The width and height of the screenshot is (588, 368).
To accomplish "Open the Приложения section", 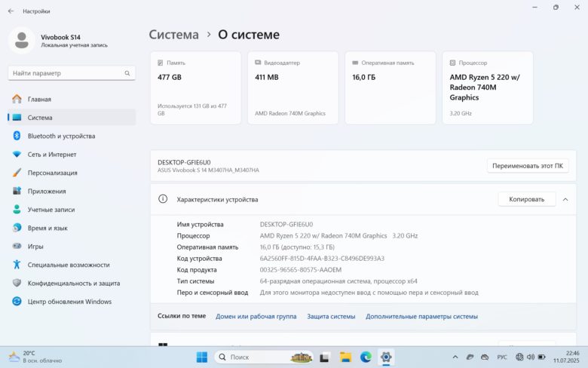I will coord(72,191).
